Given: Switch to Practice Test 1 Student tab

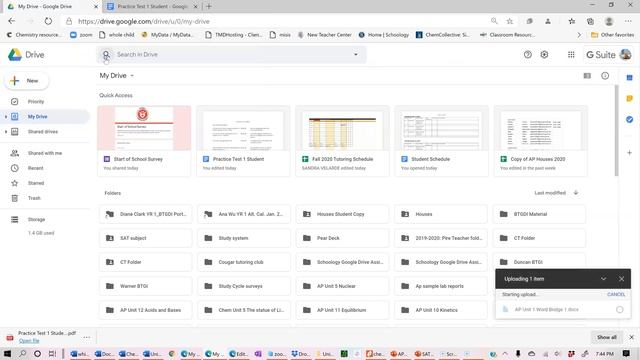Looking at the screenshot, I should click(152, 7).
